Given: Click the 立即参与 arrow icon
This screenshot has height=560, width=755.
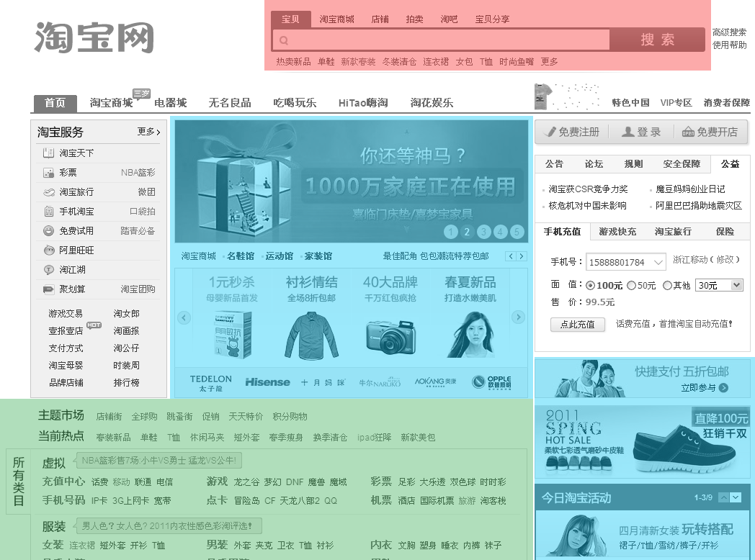Looking at the screenshot, I should [723, 388].
